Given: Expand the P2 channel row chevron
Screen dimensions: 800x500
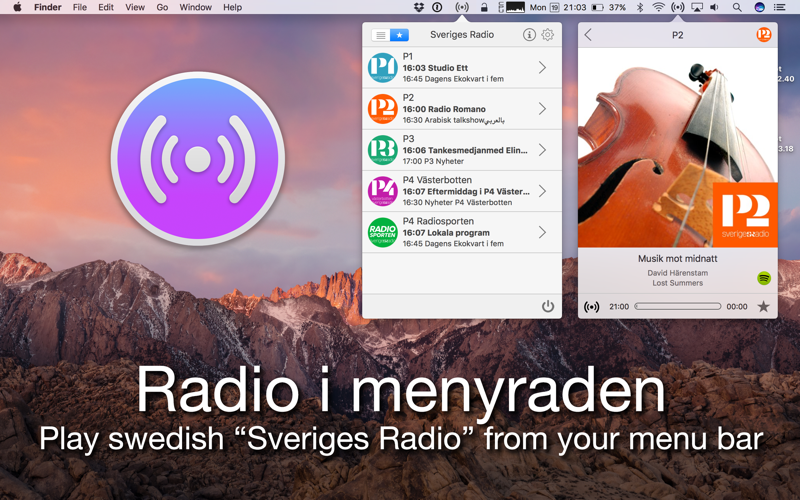Looking at the screenshot, I should click(x=542, y=109).
